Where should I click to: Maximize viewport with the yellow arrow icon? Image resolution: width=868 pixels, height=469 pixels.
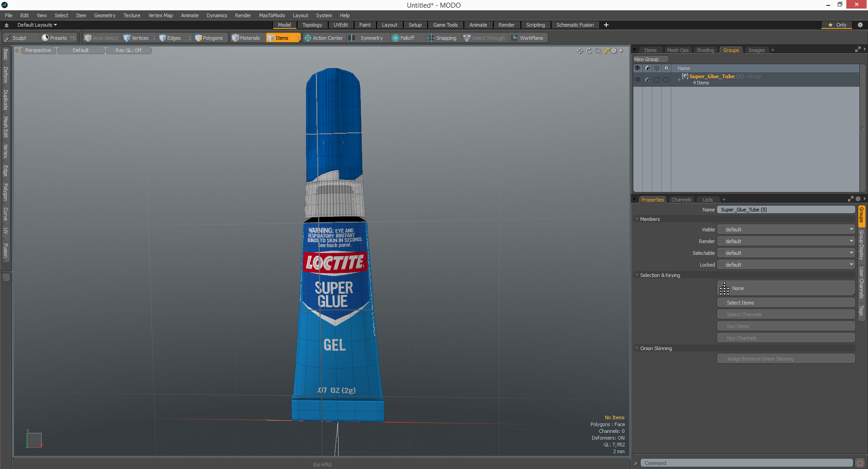tap(606, 51)
